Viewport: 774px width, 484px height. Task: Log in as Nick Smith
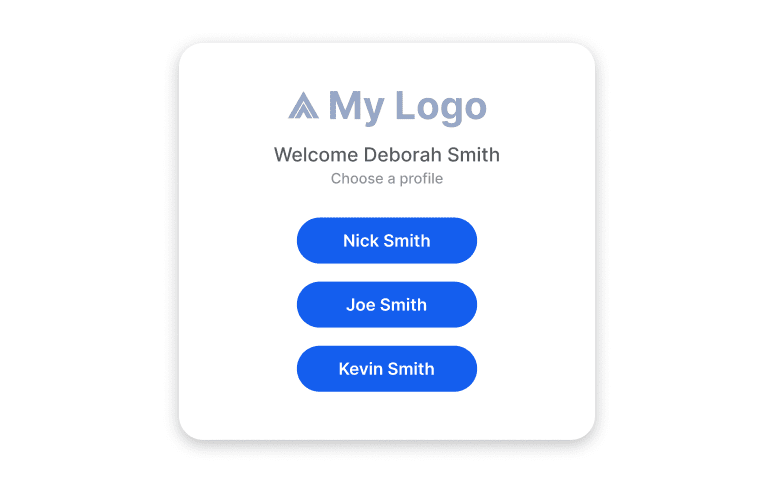pyautogui.click(x=387, y=240)
